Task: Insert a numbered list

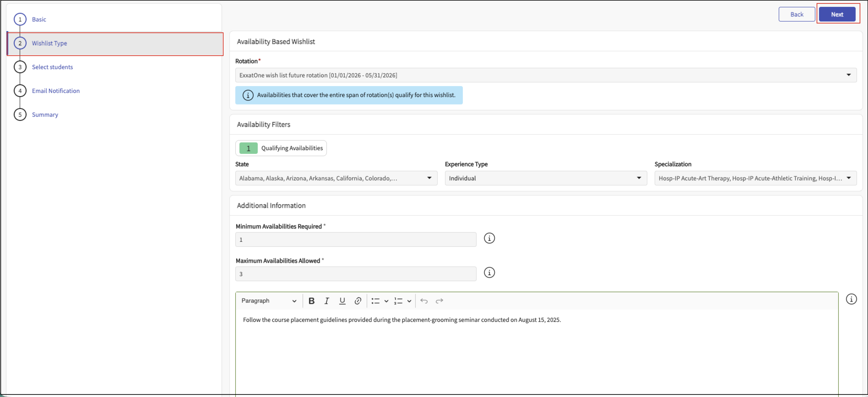Action: click(x=398, y=301)
